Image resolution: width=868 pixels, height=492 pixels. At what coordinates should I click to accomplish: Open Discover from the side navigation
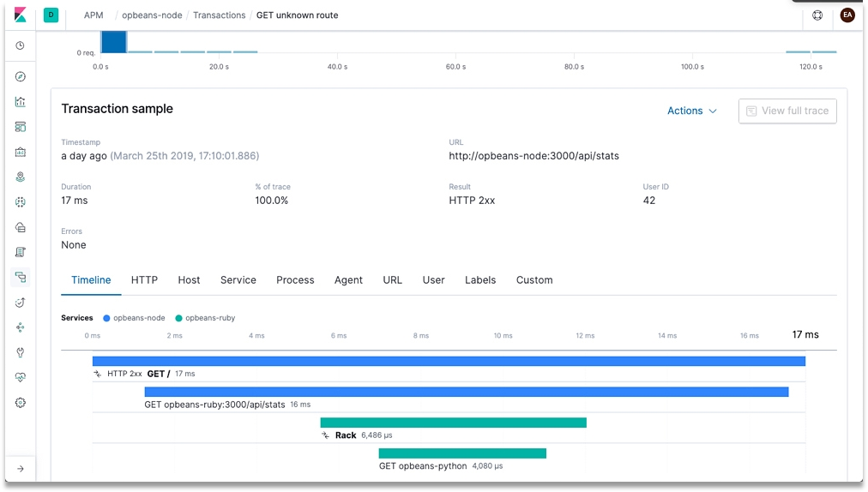[21, 77]
